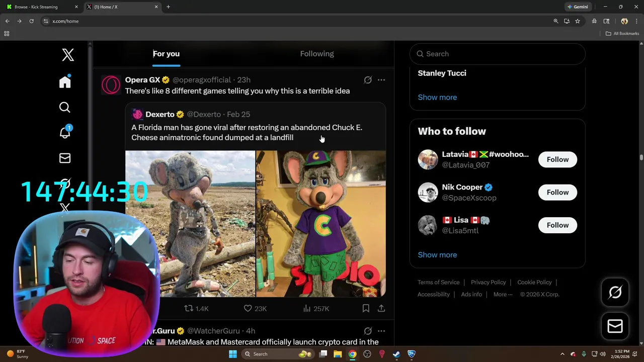
Task: Follow Latavia account
Action: click(x=557, y=159)
